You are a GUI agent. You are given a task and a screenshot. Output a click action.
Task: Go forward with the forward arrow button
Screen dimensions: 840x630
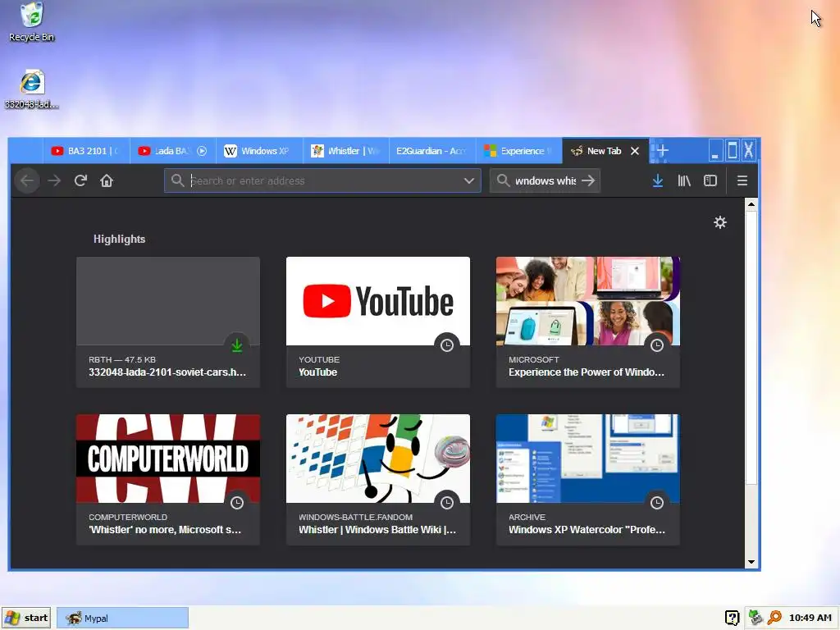pyautogui.click(x=54, y=181)
